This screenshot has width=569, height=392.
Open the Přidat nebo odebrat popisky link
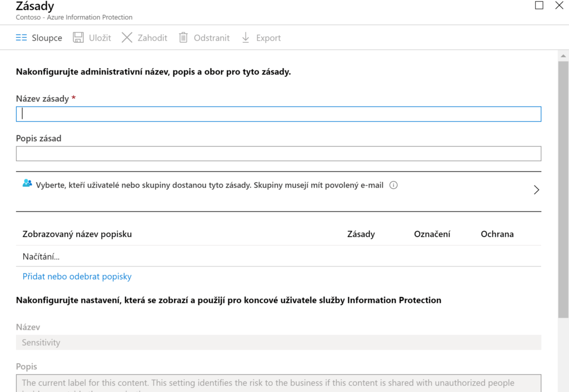[x=77, y=277]
